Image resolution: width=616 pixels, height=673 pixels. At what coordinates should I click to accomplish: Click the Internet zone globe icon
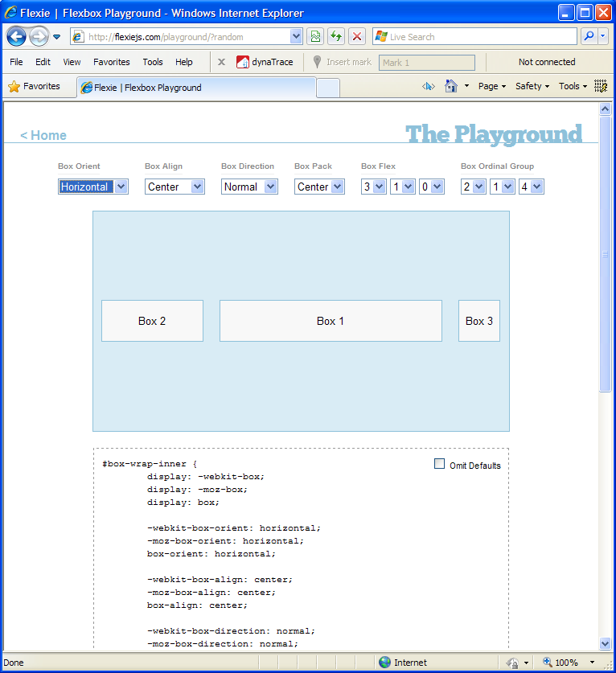pos(384,663)
